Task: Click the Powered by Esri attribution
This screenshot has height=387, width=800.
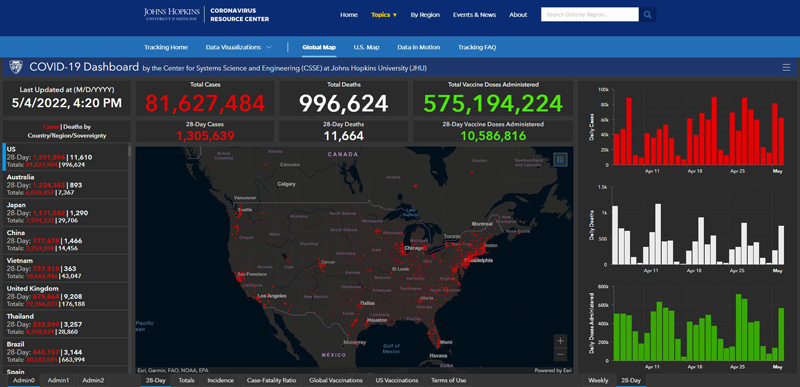Action: point(553,371)
